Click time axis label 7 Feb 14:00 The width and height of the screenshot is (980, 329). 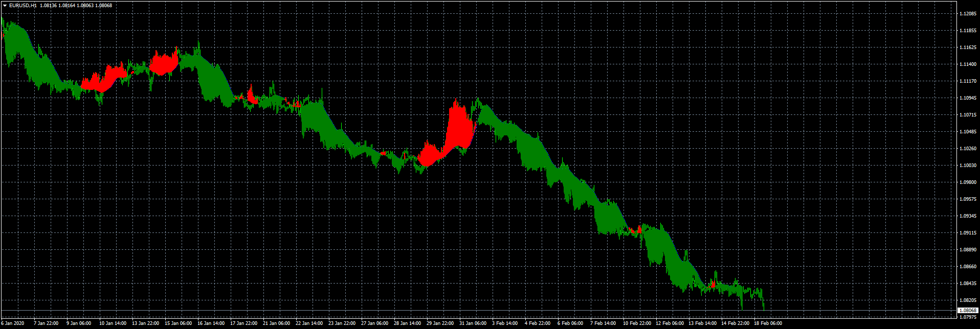coord(603,323)
